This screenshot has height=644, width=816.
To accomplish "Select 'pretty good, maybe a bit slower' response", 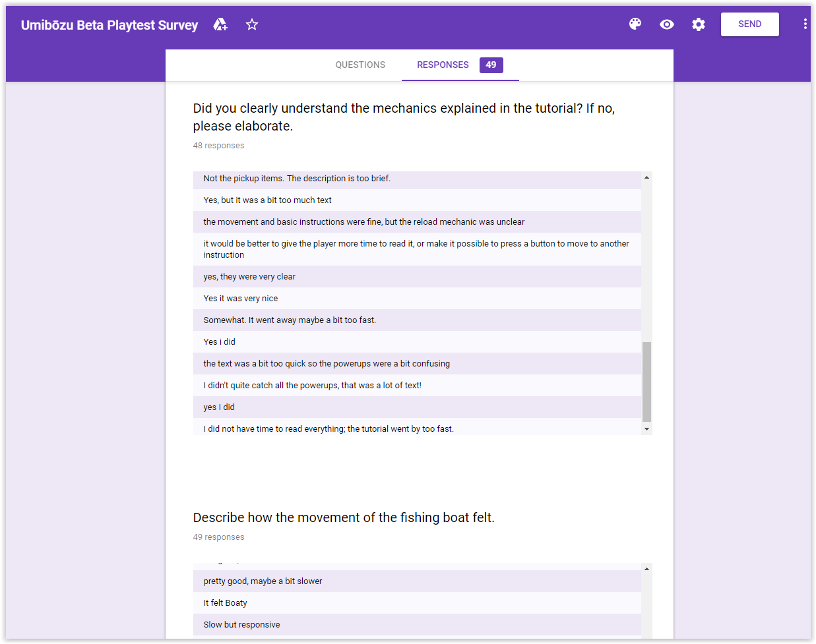I will click(x=417, y=581).
